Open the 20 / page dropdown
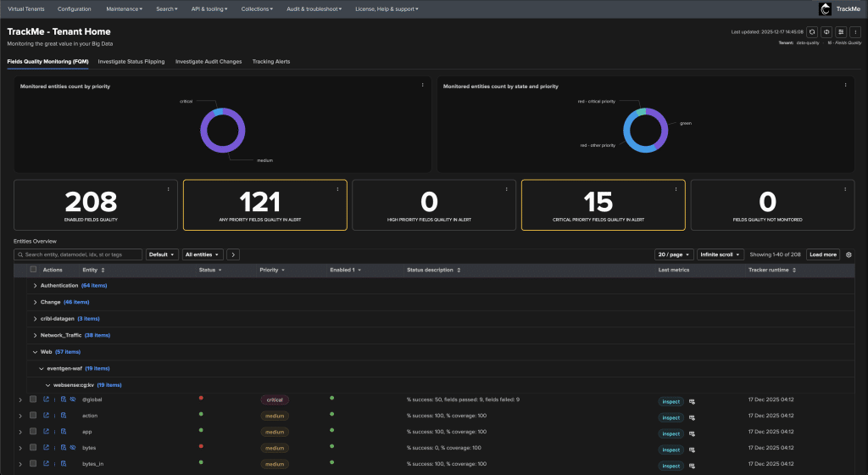 pos(674,254)
